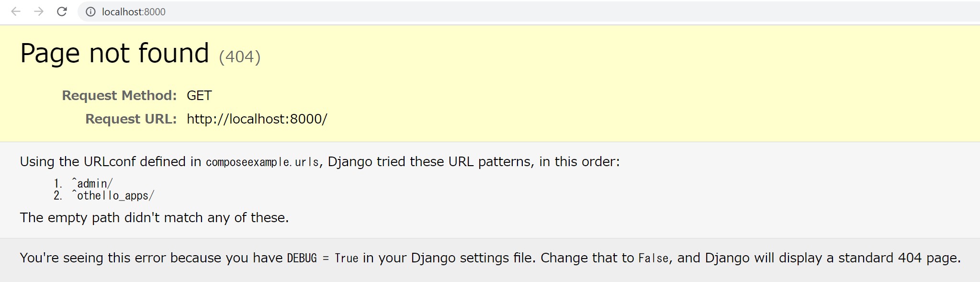Click the "Request Method:" label
This screenshot has width=980, height=282.
(x=119, y=95)
